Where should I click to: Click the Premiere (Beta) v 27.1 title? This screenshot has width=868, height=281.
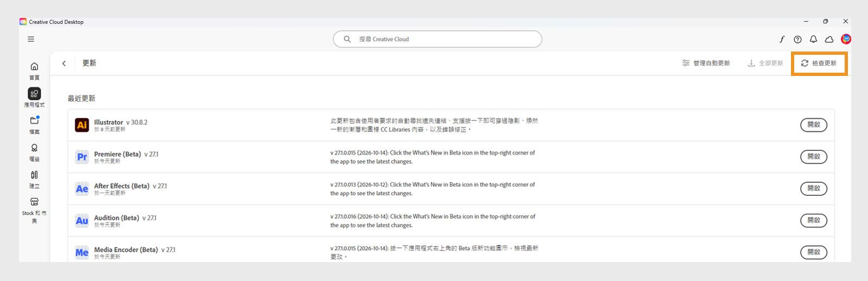(x=126, y=154)
